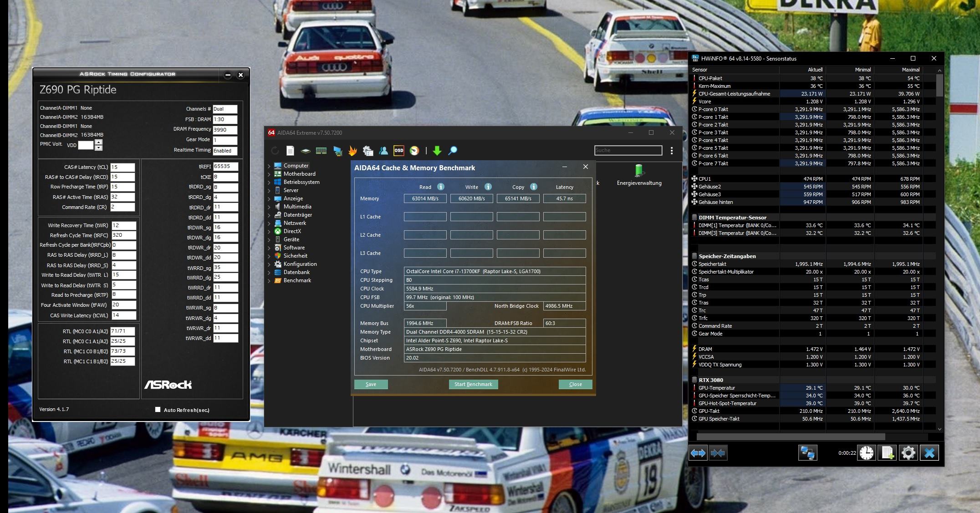980x513 pixels.
Task: Click the Save button in benchmark dialog
Action: pos(371,384)
